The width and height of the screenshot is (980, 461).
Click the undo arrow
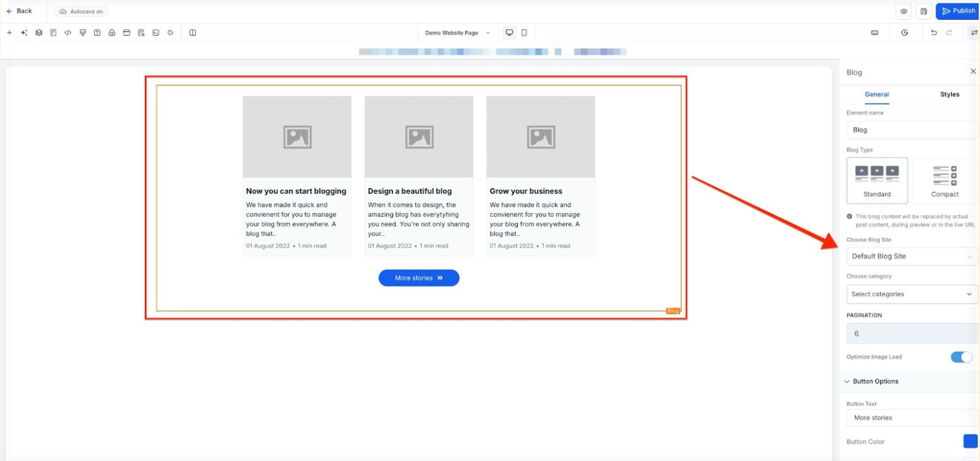click(x=934, y=33)
